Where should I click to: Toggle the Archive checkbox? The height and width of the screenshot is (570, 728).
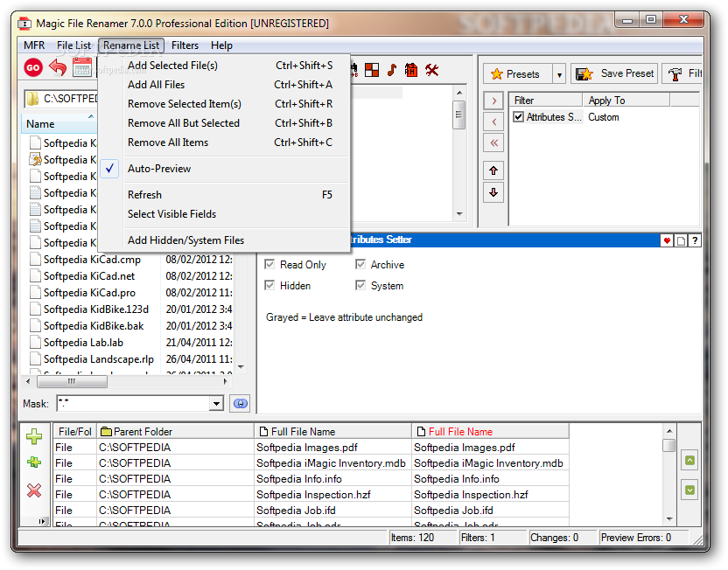pos(360,264)
